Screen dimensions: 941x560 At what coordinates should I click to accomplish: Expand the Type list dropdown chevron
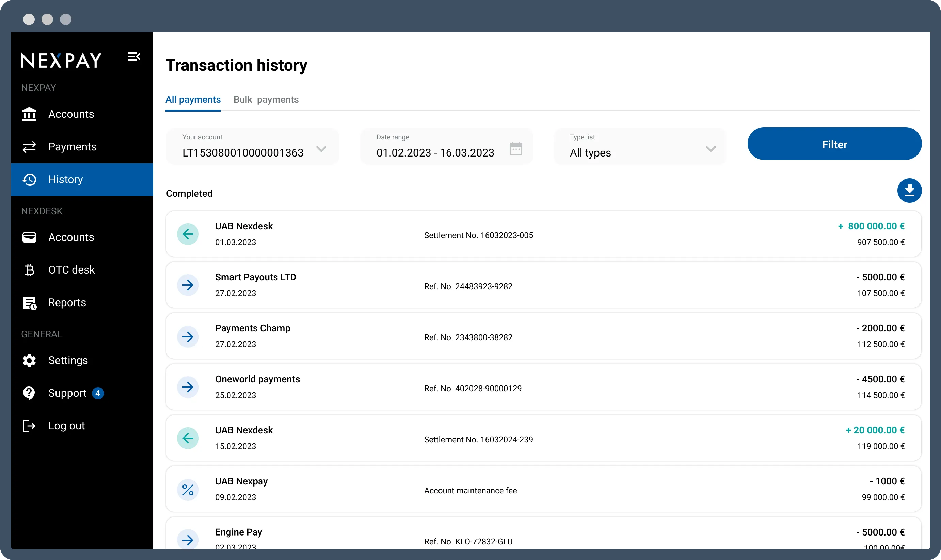click(x=711, y=149)
